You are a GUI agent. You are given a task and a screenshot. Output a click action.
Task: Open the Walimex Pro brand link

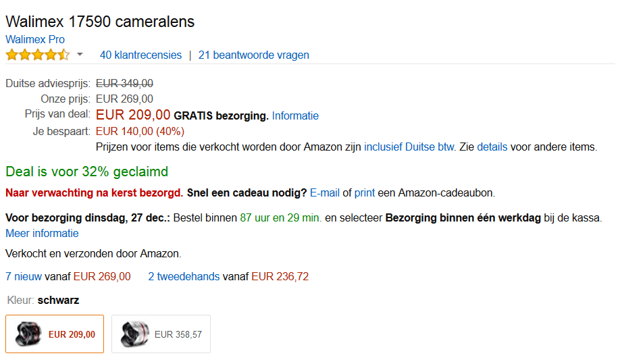coord(35,39)
